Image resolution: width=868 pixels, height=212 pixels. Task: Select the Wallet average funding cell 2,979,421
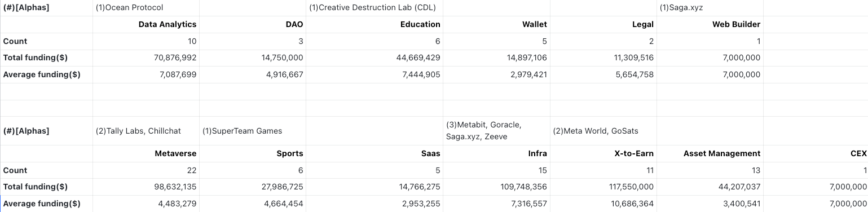tap(496, 74)
